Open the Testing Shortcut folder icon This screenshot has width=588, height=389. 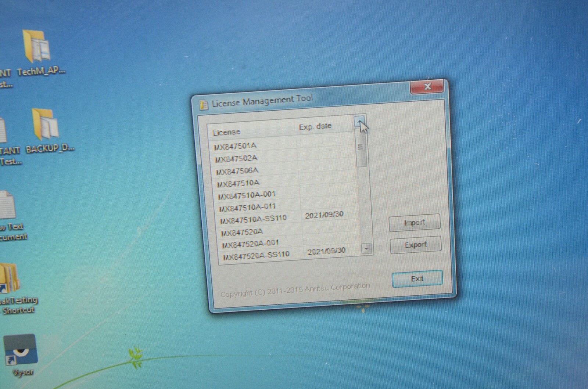click(10, 278)
